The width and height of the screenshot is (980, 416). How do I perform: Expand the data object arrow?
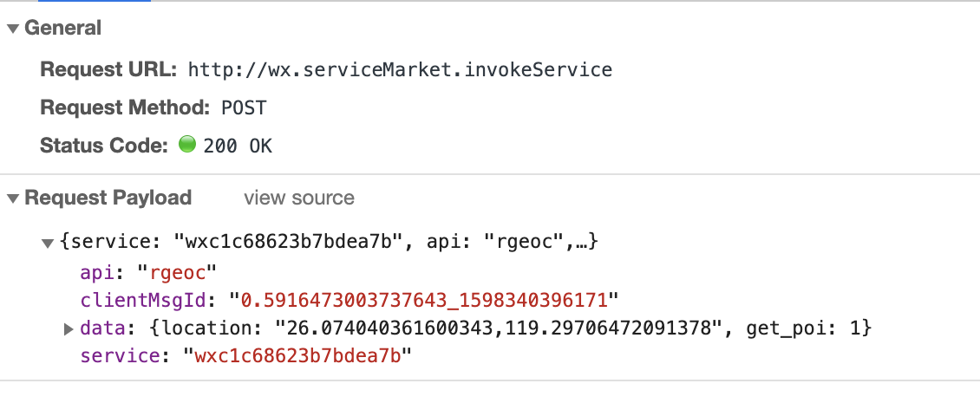pos(69,328)
